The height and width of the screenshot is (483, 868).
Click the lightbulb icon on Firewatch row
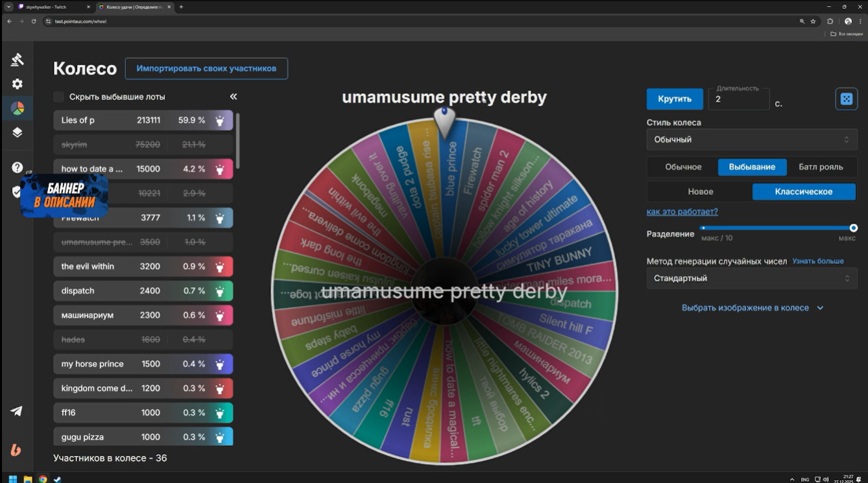click(x=220, y=218)
